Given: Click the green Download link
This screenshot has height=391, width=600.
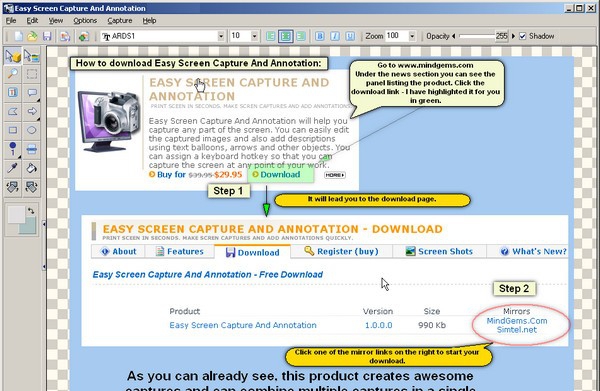Looking at the screenshot, I should point(280,174).
